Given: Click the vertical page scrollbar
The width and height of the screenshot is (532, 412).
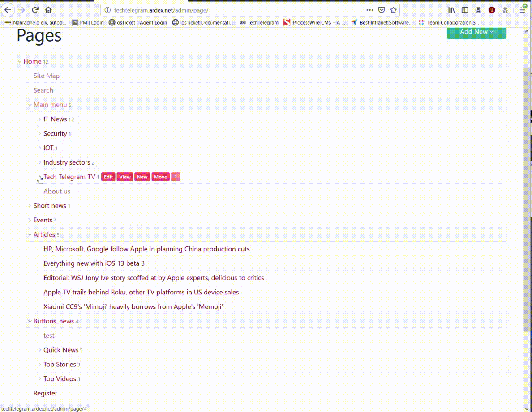Looking at the screenshot, I should [527, 199].
